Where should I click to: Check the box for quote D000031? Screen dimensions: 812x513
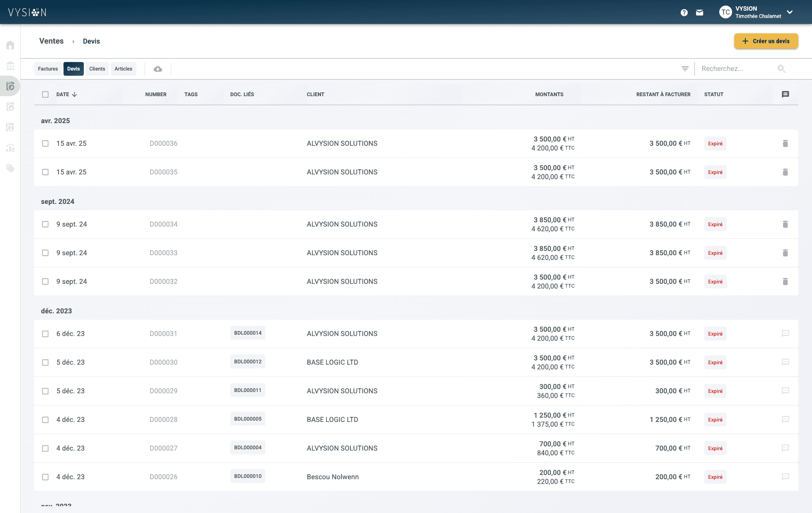tap(45, 334)
